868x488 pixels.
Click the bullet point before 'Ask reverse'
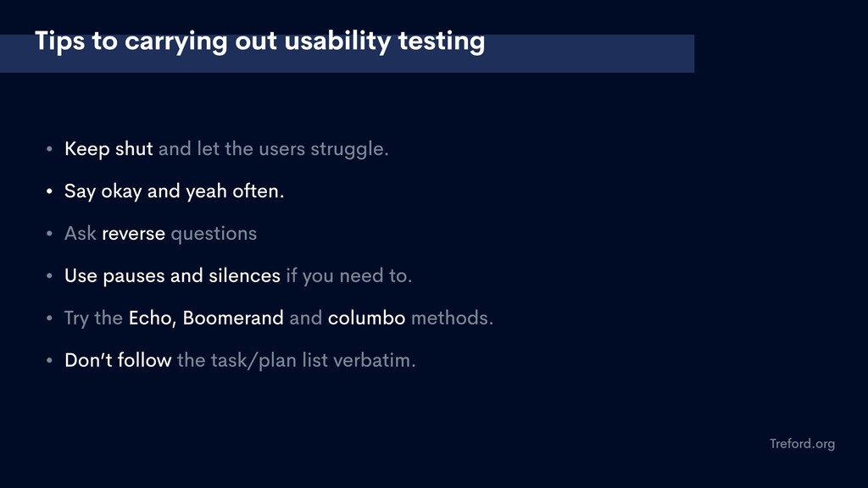49,234
